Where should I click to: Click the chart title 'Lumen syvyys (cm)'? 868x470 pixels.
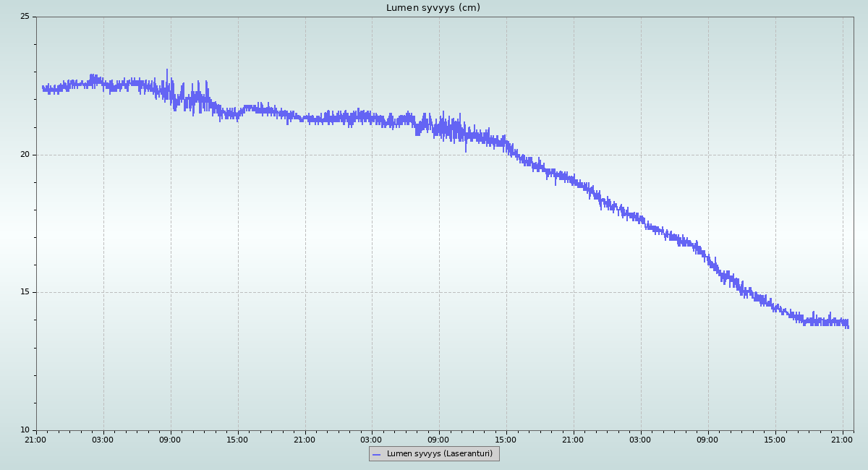pyautogui.click(x=433, y=8)
